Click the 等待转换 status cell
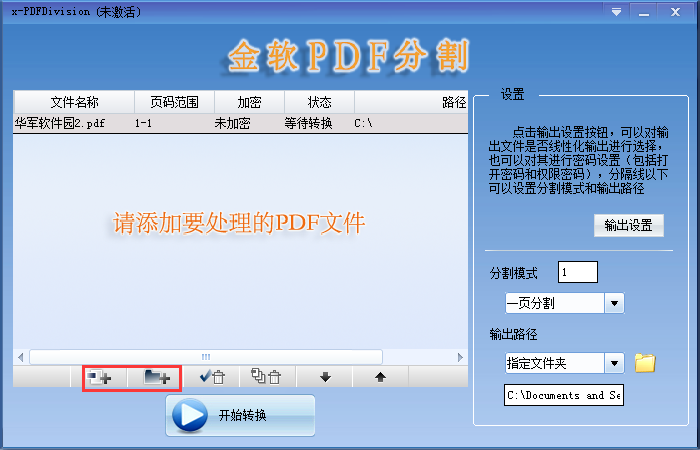 tap(308, 124)
